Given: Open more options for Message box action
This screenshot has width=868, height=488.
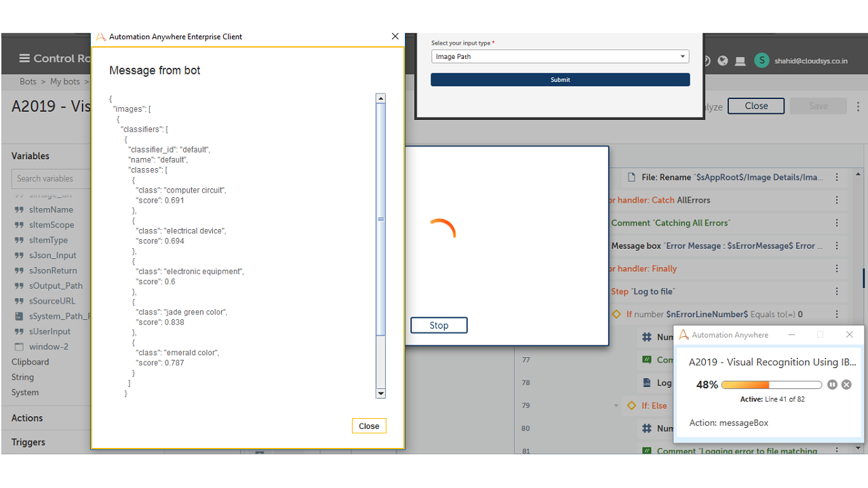Looking at the screenshot, I should click(x=837, y=246).
